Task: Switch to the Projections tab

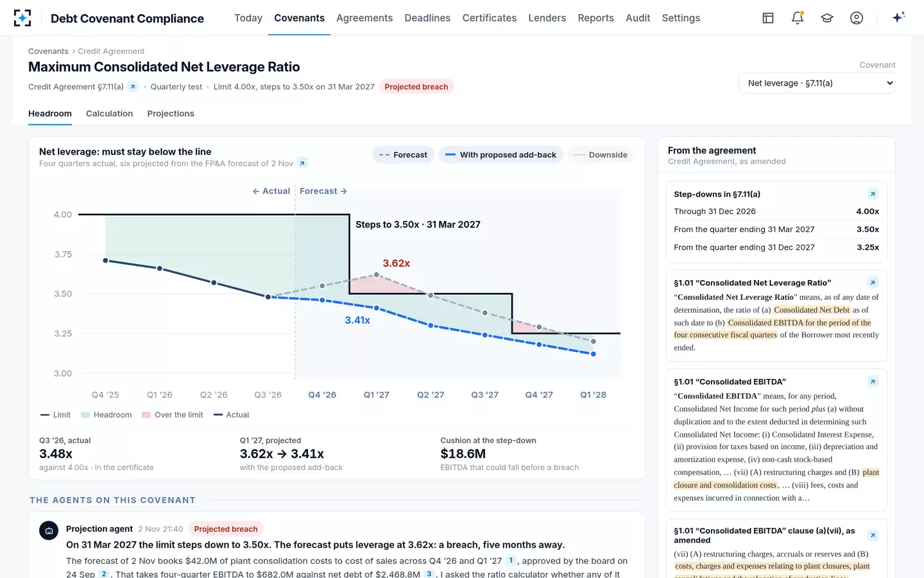Action: (x=171, y=114)
